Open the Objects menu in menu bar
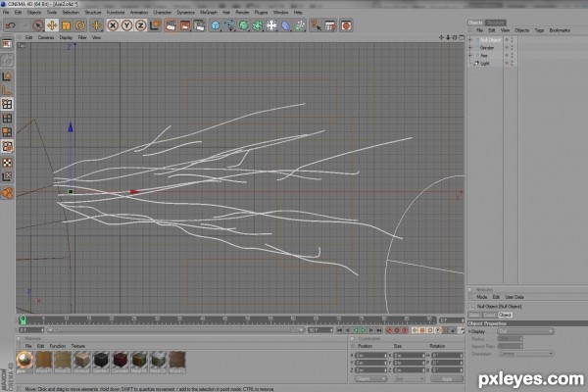The image size is (588, 392). pos(33,13)
